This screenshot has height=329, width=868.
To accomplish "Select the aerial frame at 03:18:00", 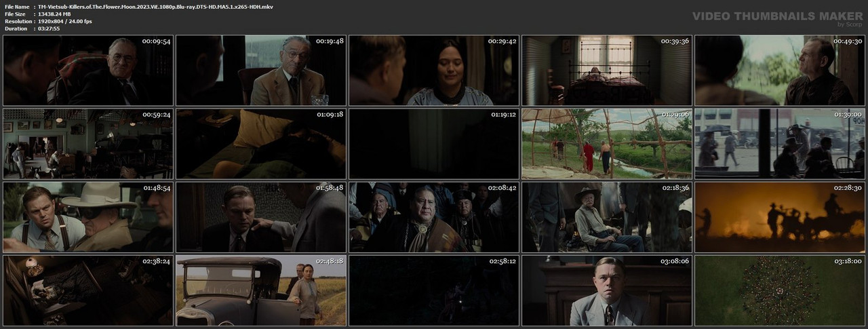I will click(x=780, y=290).
